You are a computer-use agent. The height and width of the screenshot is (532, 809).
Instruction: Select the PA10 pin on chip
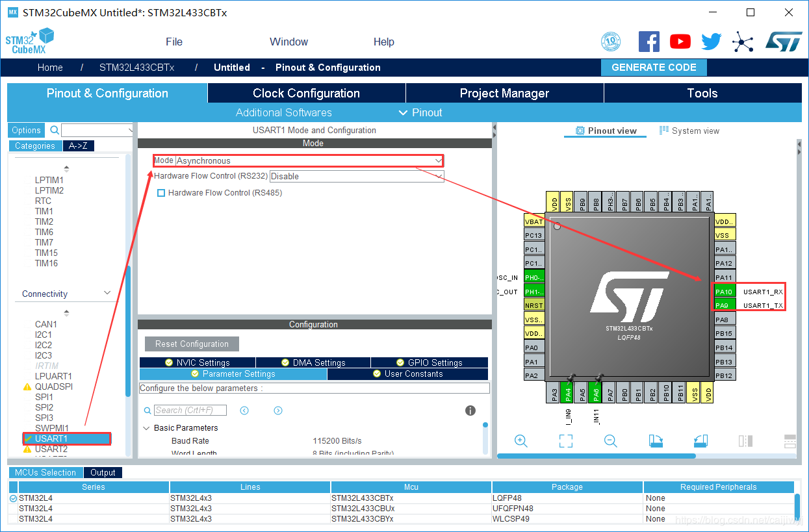point(725,292)
